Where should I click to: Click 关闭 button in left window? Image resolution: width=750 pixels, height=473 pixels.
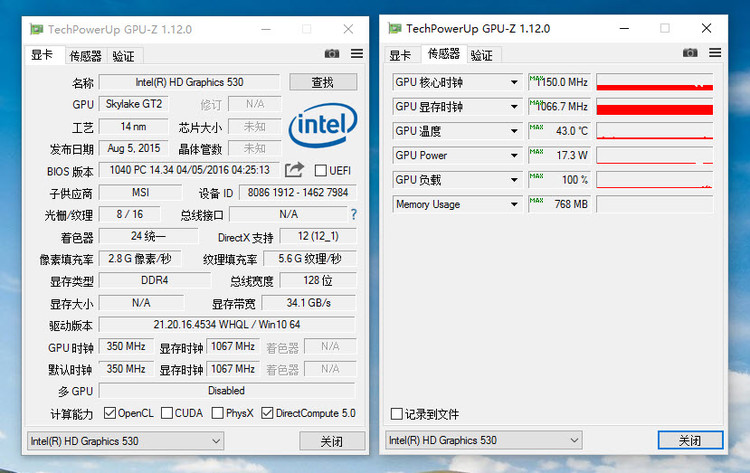(332, 441)
